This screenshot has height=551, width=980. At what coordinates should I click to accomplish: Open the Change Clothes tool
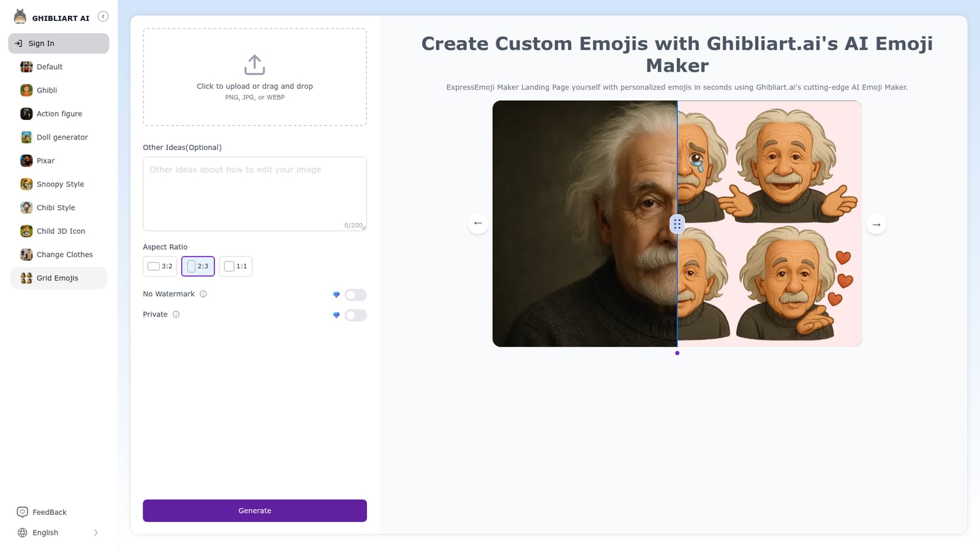[x=59, y=255]
